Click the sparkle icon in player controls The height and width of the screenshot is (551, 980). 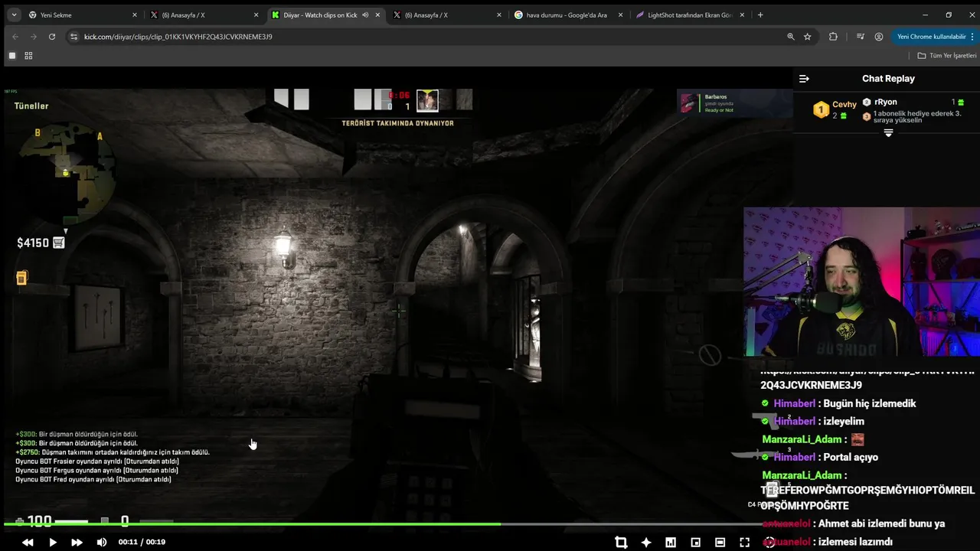coord(646,542)
